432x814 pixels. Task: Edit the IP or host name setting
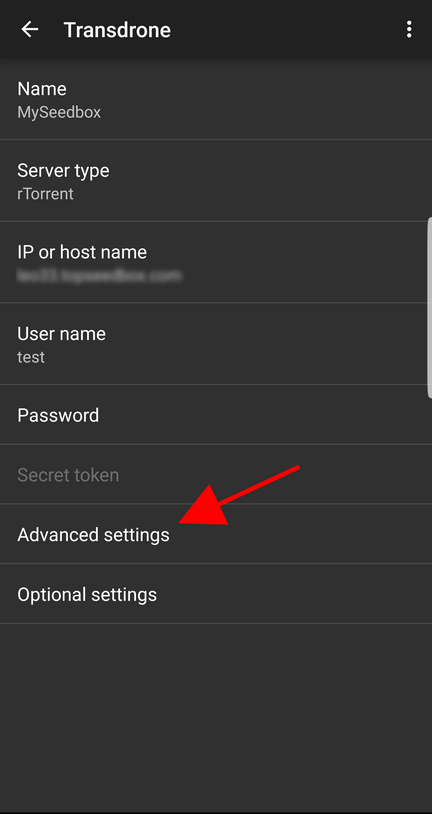216,262
